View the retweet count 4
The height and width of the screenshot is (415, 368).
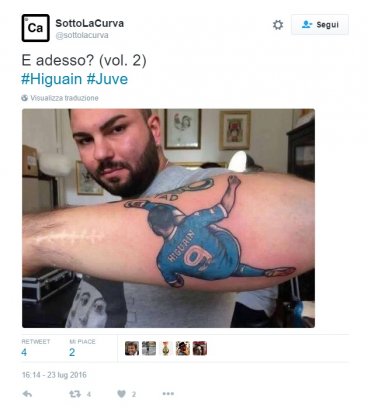(24, 352)
